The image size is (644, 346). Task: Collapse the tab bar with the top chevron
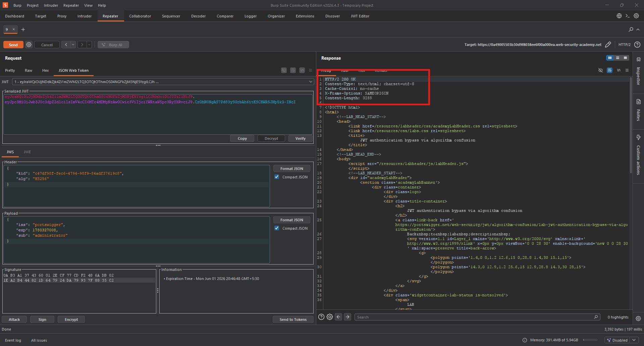pyautogui.click(x=638, y=30)
